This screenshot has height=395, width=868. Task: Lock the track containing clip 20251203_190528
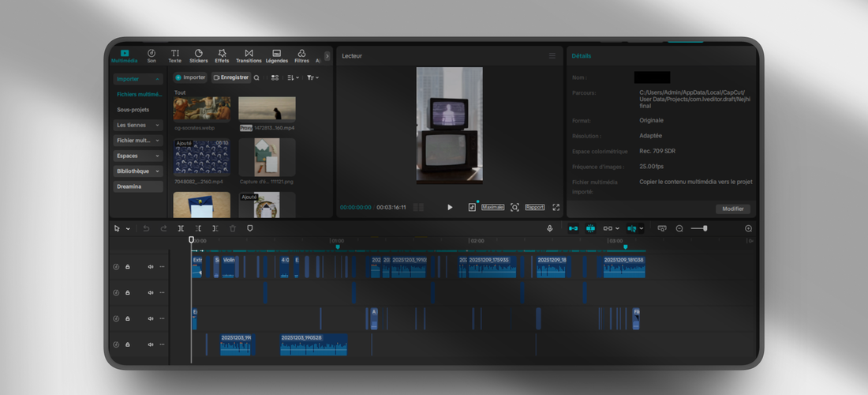[128, 344]
